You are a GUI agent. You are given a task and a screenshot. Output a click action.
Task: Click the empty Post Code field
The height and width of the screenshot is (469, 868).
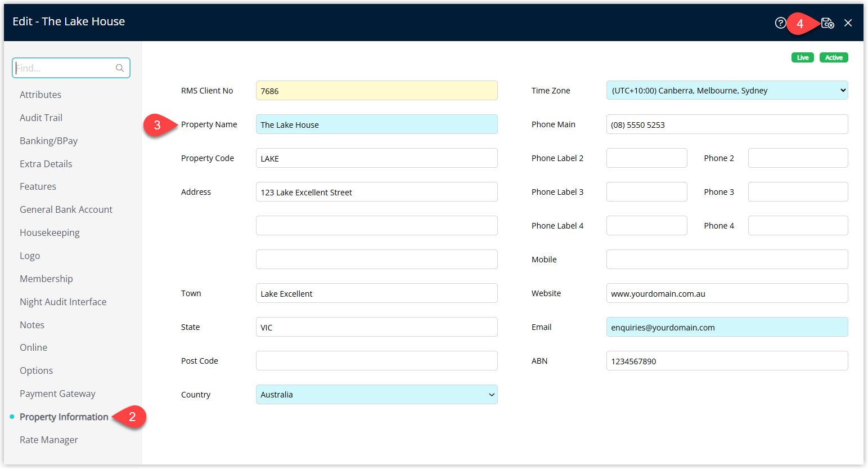[x=376, y=360]
